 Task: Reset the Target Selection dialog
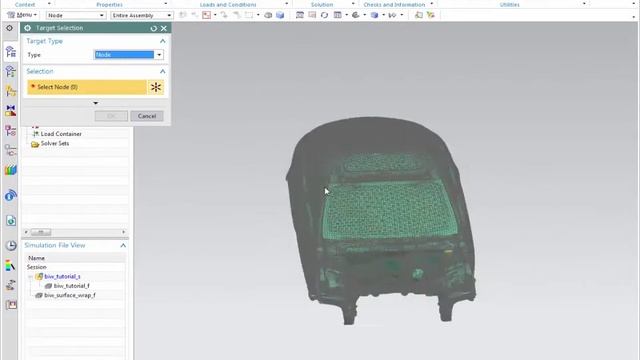(x=153, y=28)
